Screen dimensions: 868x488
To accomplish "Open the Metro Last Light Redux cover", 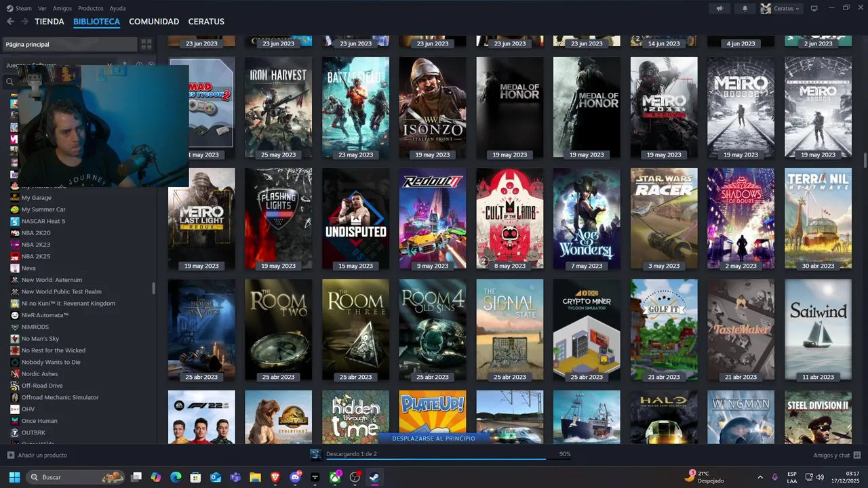I will click(x=201, y=218).
